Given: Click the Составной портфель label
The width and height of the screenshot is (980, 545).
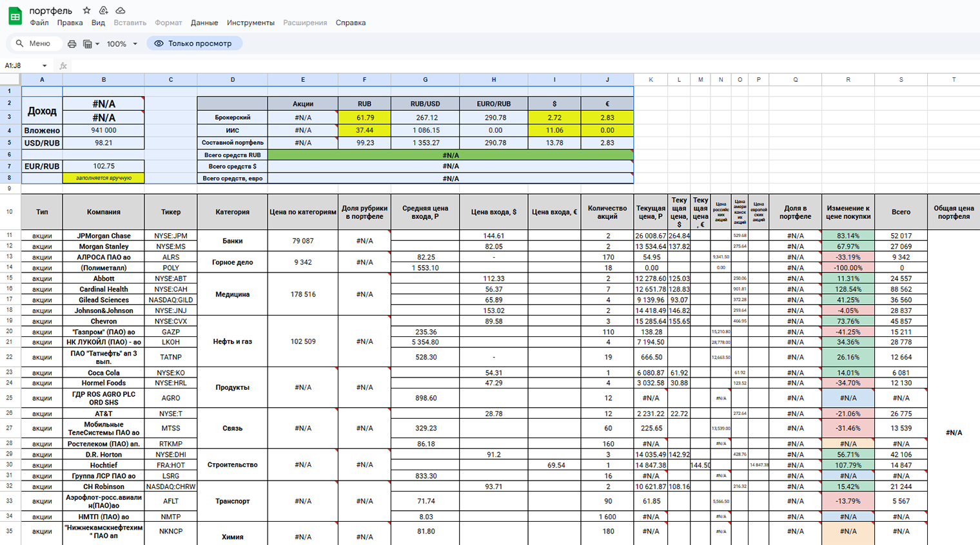Looking at the screenshot, I should (x=232, y=142).
